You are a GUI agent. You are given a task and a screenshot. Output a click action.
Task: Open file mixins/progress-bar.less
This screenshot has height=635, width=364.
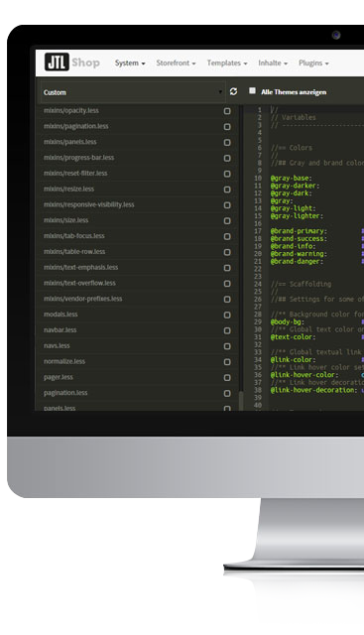point(79,158)
